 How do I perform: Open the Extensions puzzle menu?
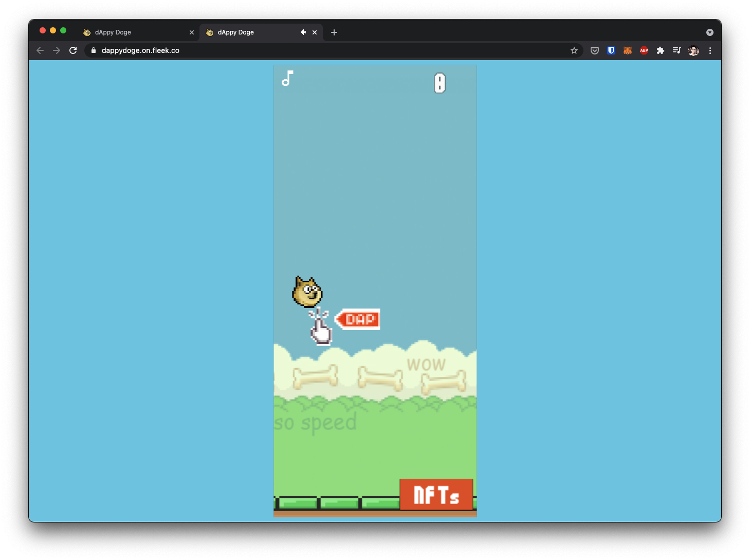pos(661,50)
